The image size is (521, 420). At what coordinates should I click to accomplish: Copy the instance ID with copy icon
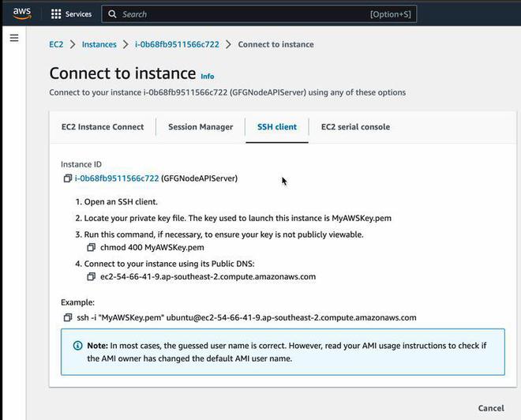pyautogui.click(x=68, y=178)
